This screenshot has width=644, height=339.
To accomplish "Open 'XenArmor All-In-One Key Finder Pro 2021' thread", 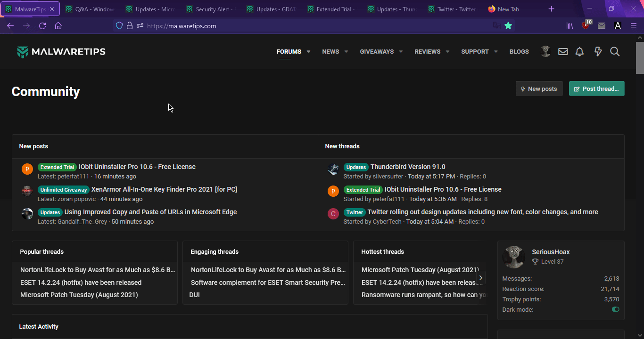I will pyautogui.click(x=164, y=189).
